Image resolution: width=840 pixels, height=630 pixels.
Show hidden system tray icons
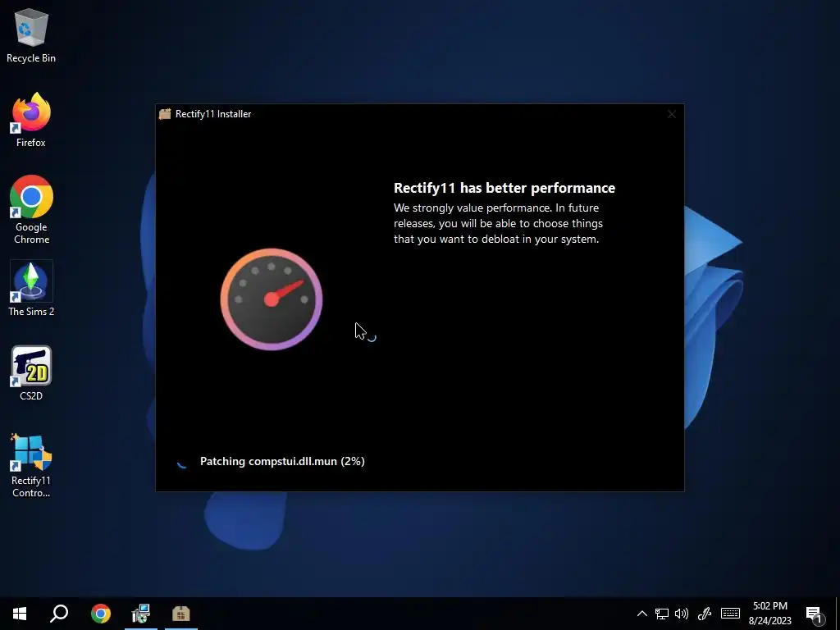click(641, 614)
